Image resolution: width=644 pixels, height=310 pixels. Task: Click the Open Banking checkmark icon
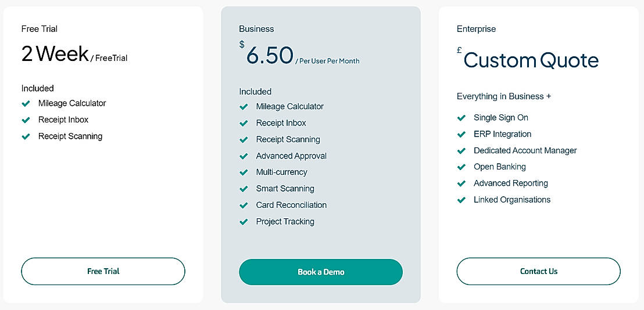coord(461,167)
